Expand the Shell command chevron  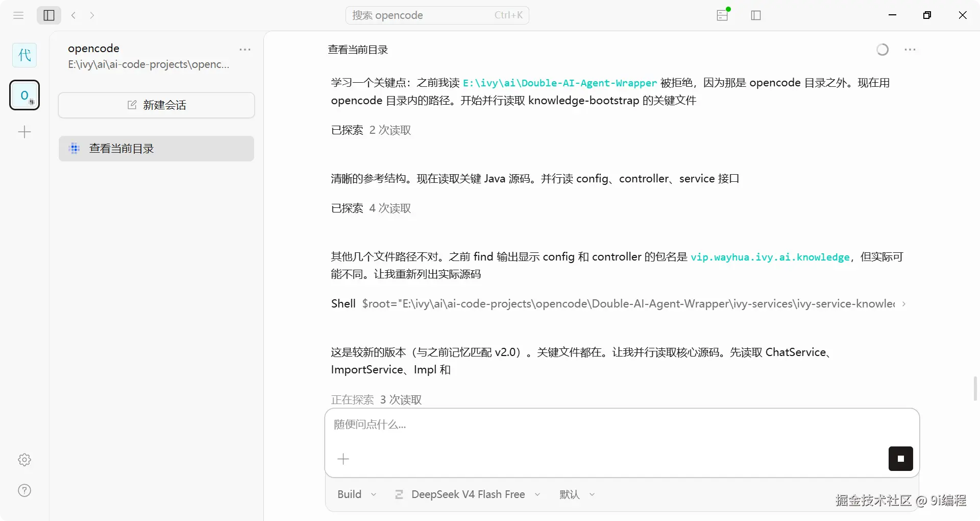point(904,304)
